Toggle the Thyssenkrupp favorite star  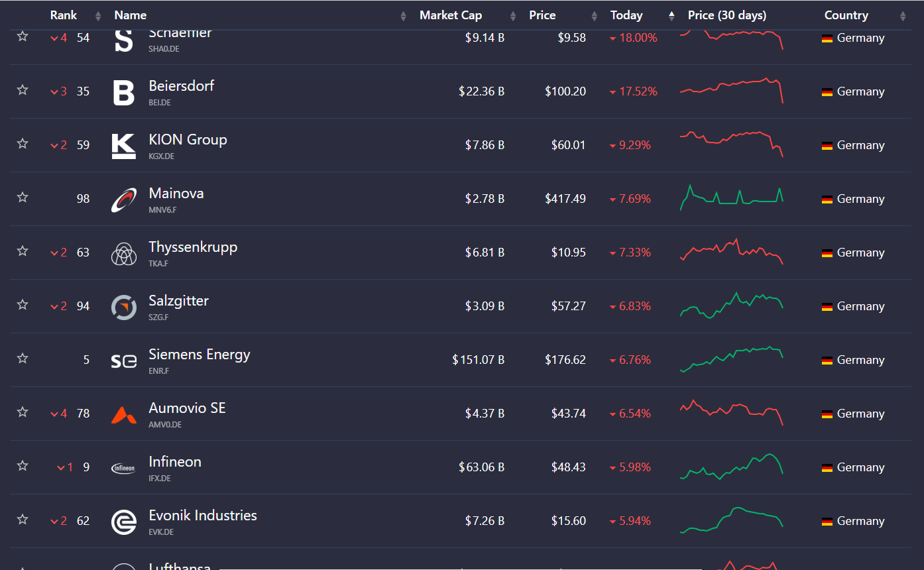(23, 251)
